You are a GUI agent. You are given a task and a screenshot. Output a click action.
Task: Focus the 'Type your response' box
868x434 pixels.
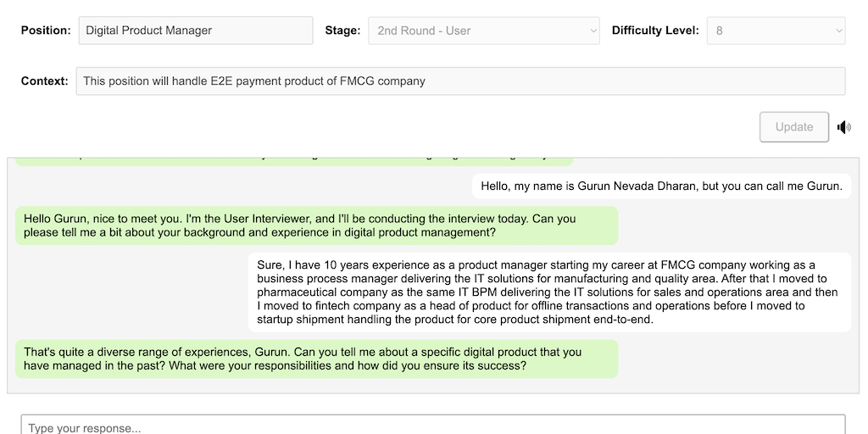click(x=433, y=426)
